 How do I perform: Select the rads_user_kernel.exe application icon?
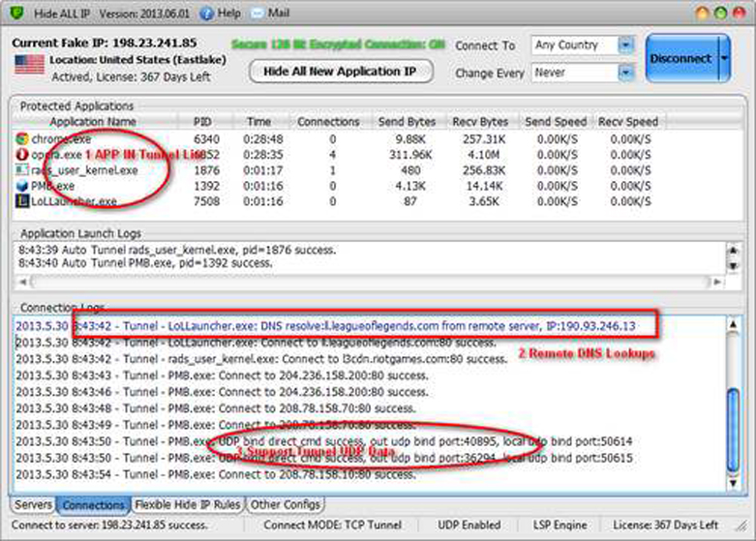[21, 170]
